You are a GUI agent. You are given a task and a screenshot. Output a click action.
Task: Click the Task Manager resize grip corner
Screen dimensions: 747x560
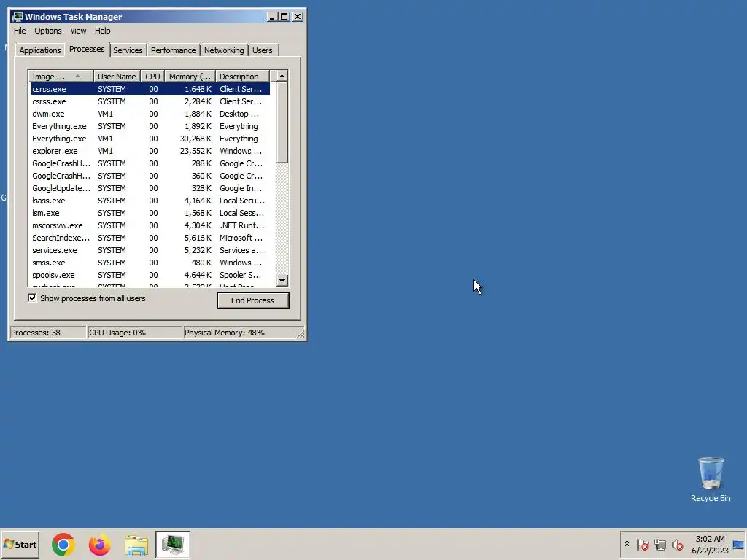pos(301,335)
